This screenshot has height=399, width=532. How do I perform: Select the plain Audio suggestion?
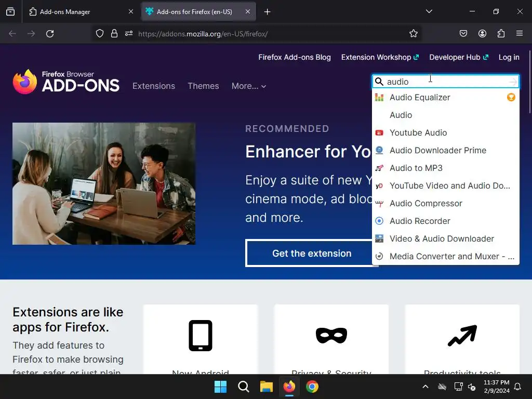tap(445, 115)
